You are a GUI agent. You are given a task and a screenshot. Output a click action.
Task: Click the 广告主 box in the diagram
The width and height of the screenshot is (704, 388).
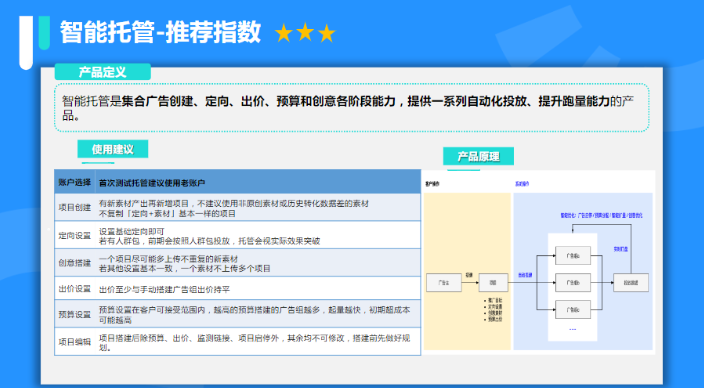pos(444,282)
